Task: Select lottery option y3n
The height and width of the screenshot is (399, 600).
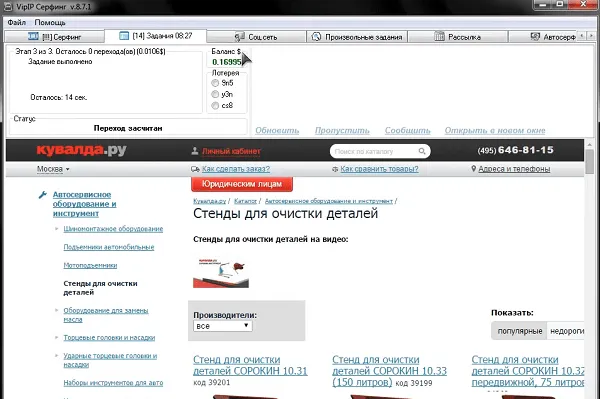Action: pyautogui.click(x=215, y=94)
